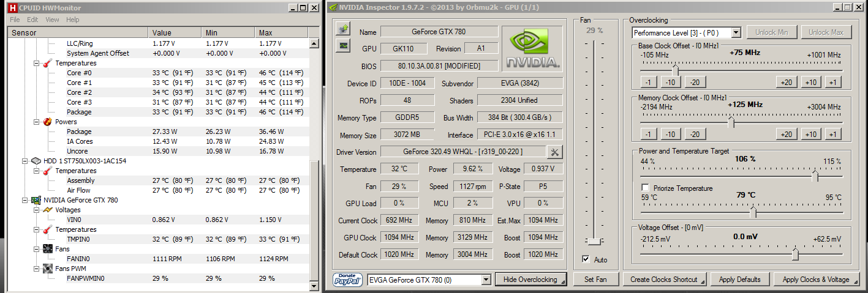868x293 pixels.
Task: Click Base Clock Offset -1 button
Action: (649, 82)
